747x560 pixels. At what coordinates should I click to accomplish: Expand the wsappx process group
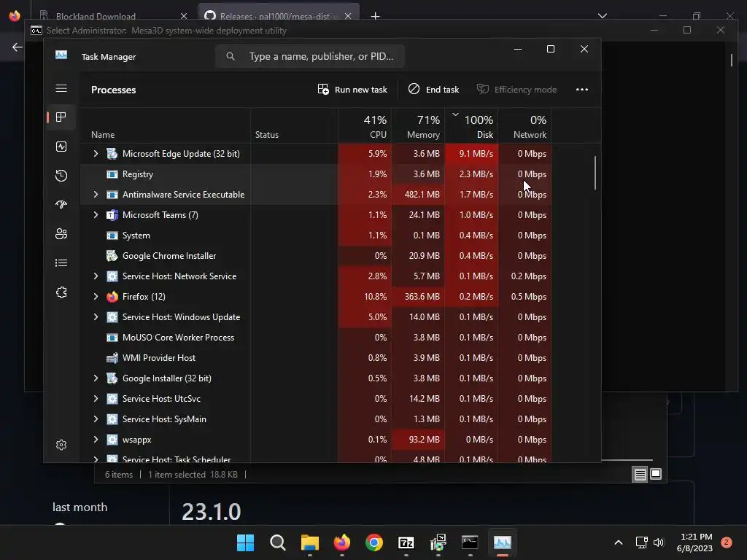click(96, 440)
